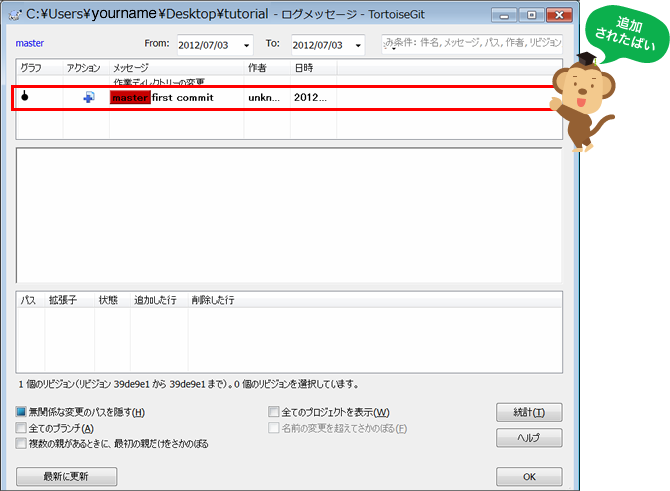Click inside the commit message detail pane
Screen dimensions: 670x491
(x=289, y=215)
